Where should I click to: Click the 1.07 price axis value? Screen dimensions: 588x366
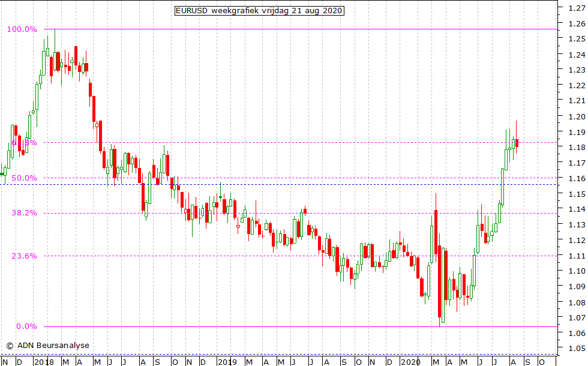(577, 318)
